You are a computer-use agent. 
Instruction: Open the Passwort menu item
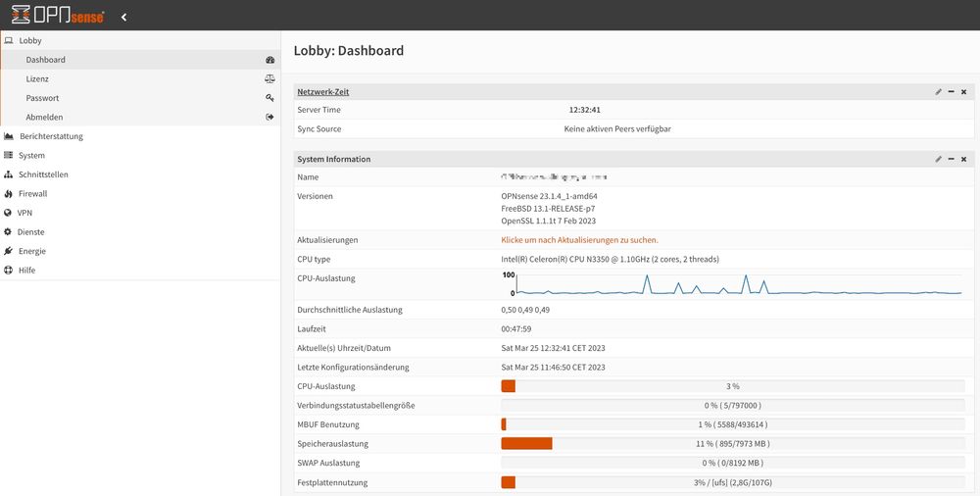click(x=140, y=98)
